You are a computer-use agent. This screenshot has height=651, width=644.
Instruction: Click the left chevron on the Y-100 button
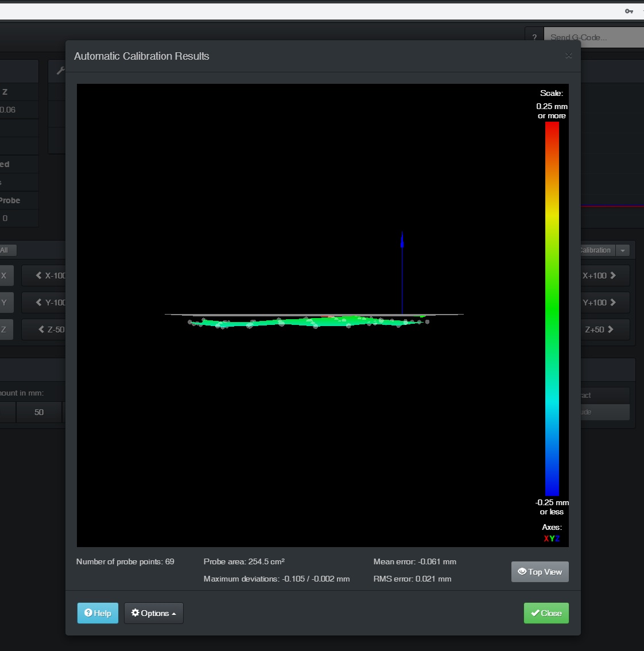coord(38,303)
